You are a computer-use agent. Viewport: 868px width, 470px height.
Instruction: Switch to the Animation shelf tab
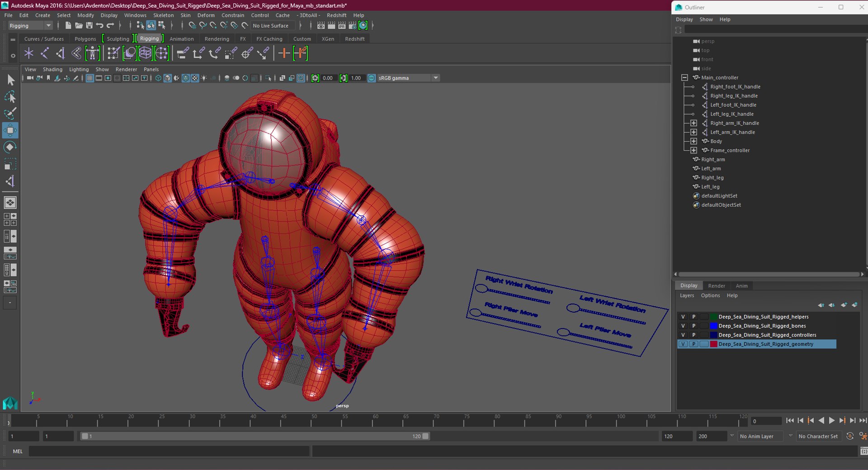[x=181, y=39]
